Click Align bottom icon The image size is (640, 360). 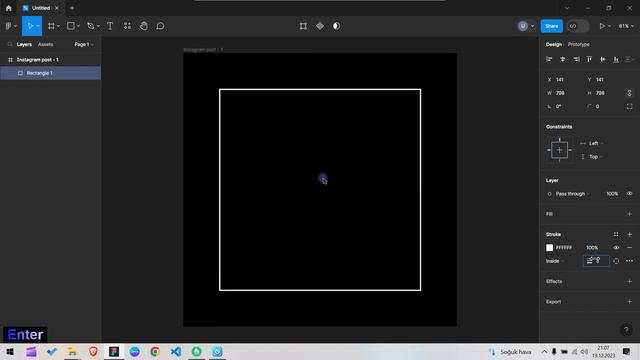[616, 60]
